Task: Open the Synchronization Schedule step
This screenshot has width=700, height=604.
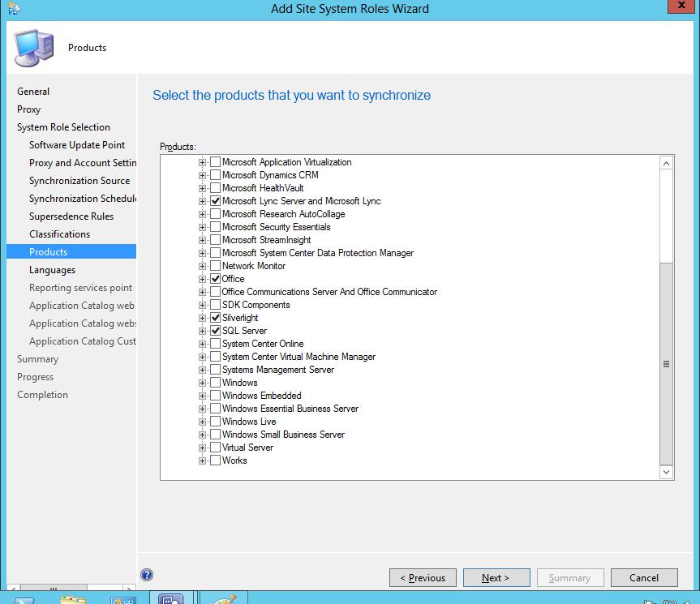Action: [83, 199]
